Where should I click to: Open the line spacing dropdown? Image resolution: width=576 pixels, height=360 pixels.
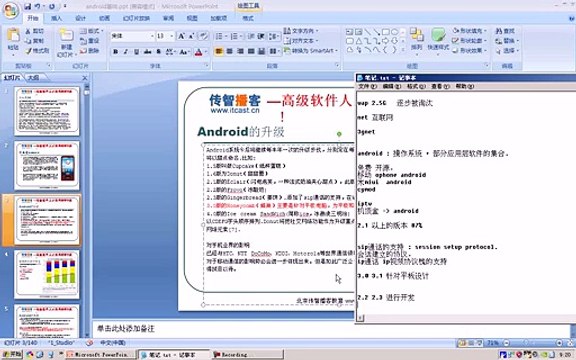[x=273, y=36]
